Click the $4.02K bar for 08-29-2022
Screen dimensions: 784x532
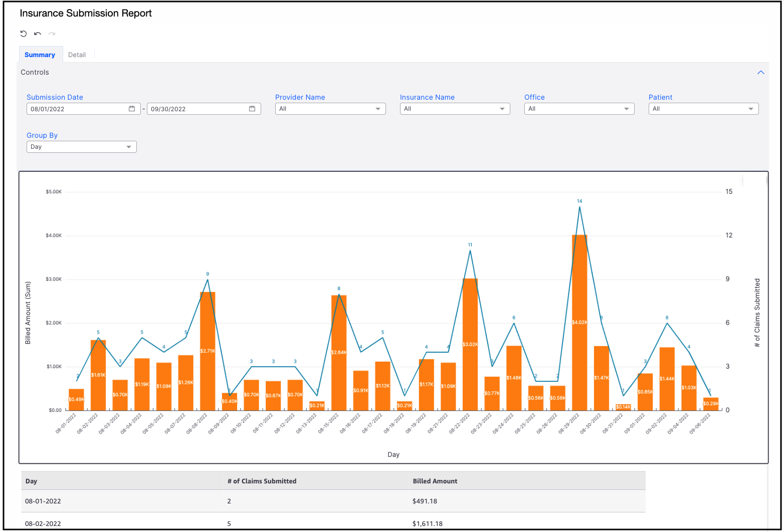click(x=579, y=323)
